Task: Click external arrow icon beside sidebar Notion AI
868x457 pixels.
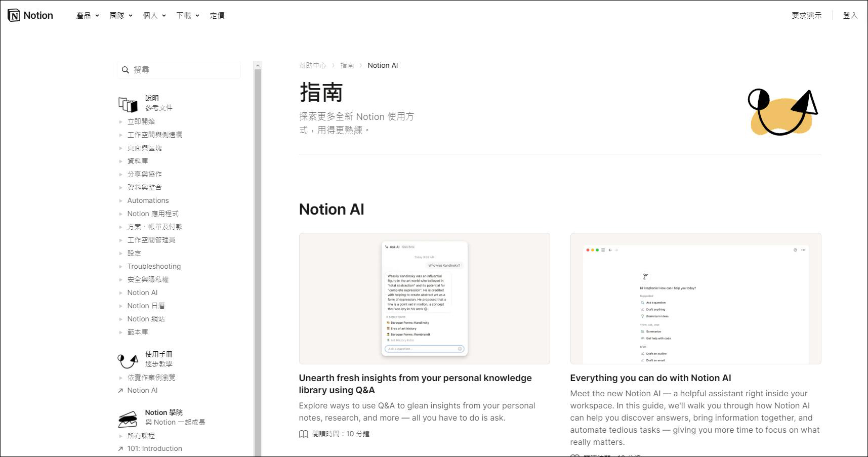Action: tap(120, 391)
